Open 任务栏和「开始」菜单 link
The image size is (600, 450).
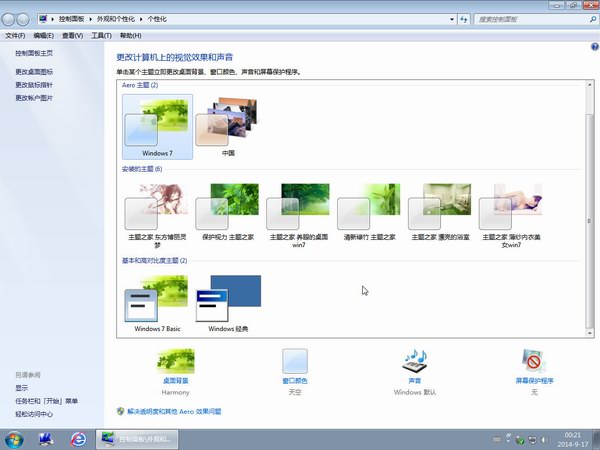click(46, 401)
